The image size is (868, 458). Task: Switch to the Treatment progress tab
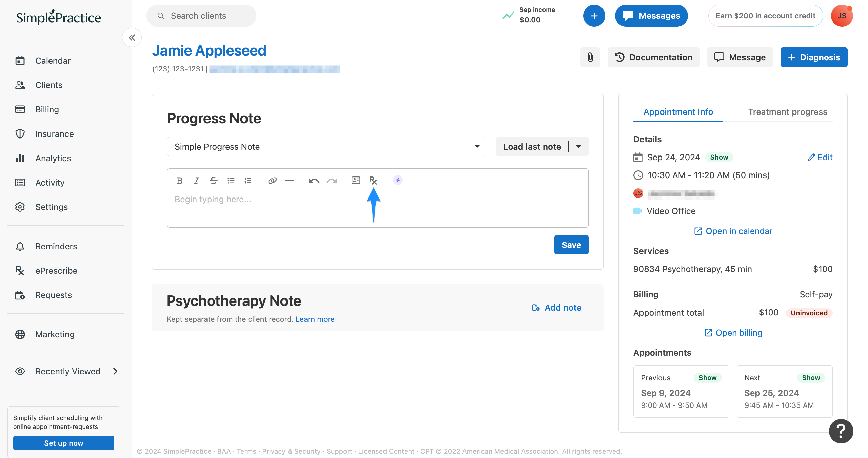787,112
